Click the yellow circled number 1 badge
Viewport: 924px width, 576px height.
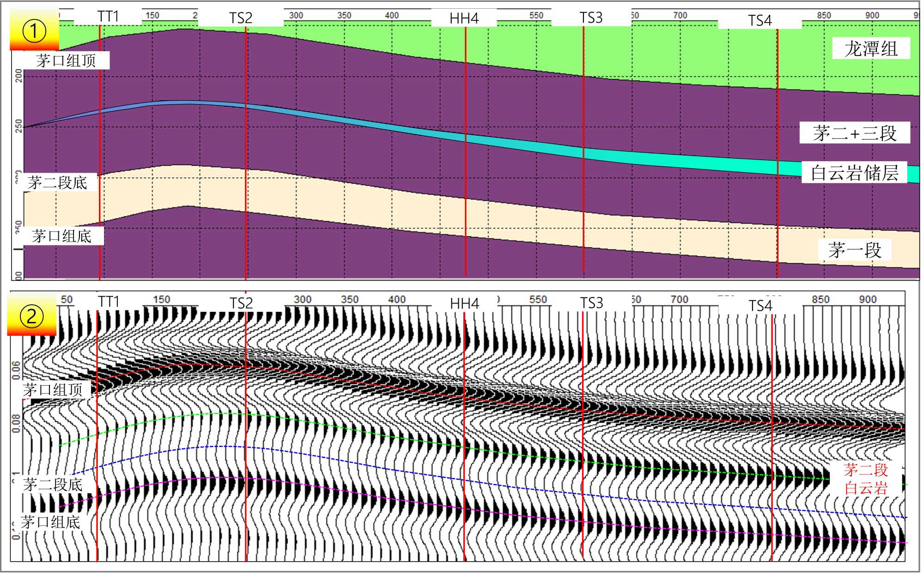(34, 31)
